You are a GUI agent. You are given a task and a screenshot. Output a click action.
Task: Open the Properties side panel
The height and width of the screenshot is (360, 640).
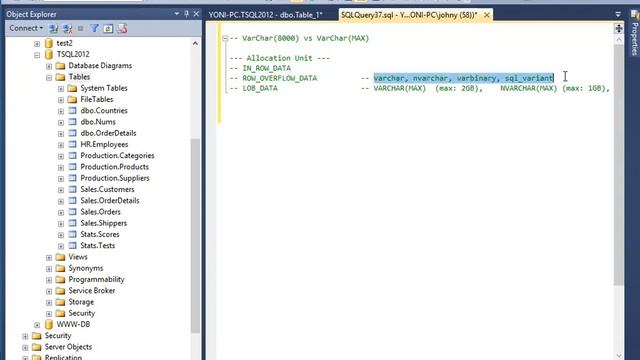(635, 33)
